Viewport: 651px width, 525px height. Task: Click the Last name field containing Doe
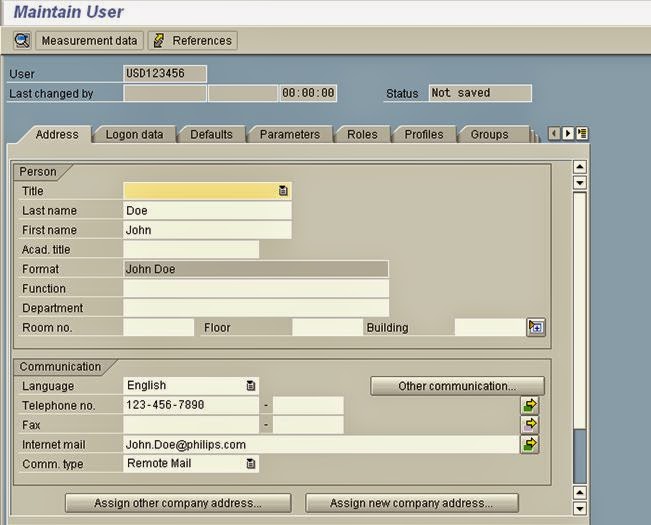tap(207, 210)
